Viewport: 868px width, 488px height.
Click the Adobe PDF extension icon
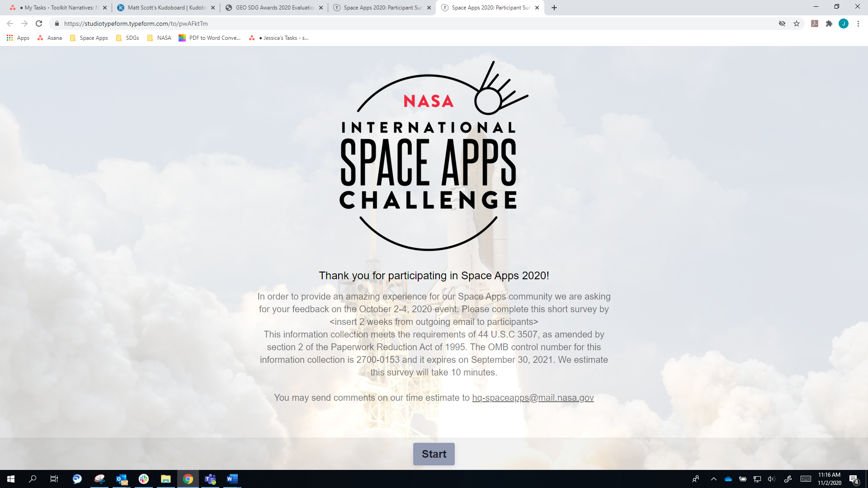(x=814, y=23)
